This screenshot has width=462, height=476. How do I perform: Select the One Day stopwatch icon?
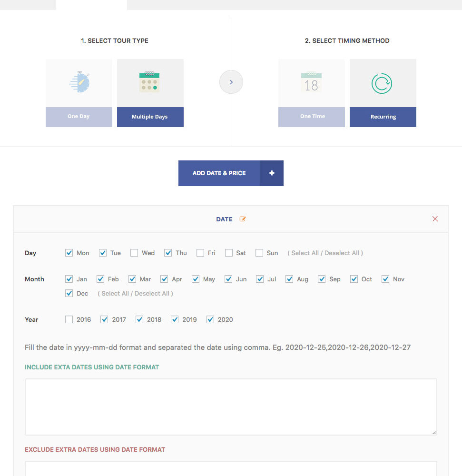[79, 82]
